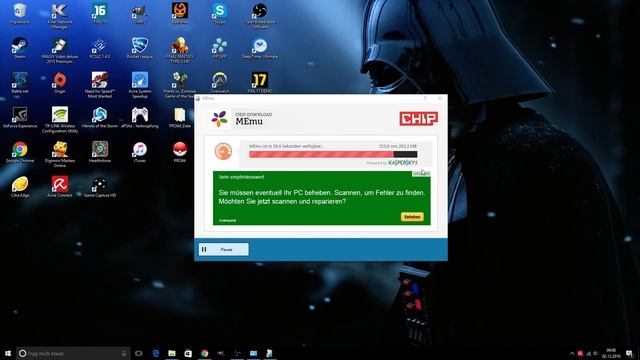The image size is (640, 360).
Task: Launch Battle.net from the desktop
Action: click(x=19, y=83)
